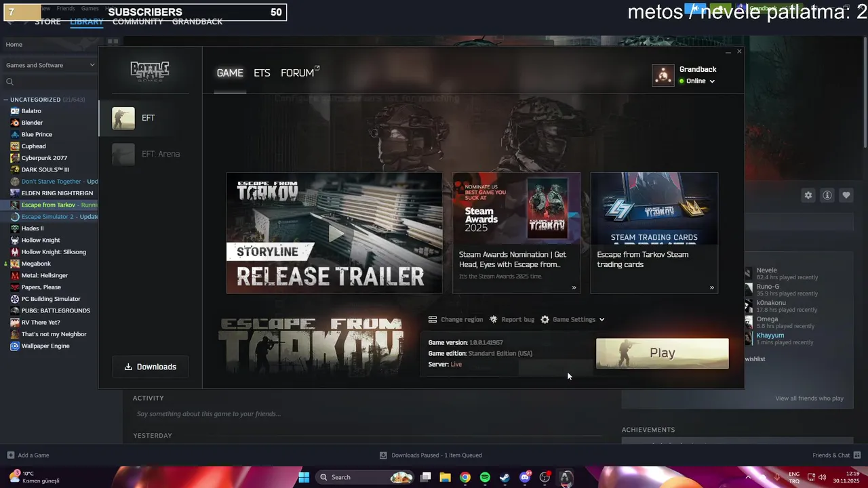Click the Steam library search icon
This screenshot has width=868, height=488.
pyautogui.click(x=9, y=82)
